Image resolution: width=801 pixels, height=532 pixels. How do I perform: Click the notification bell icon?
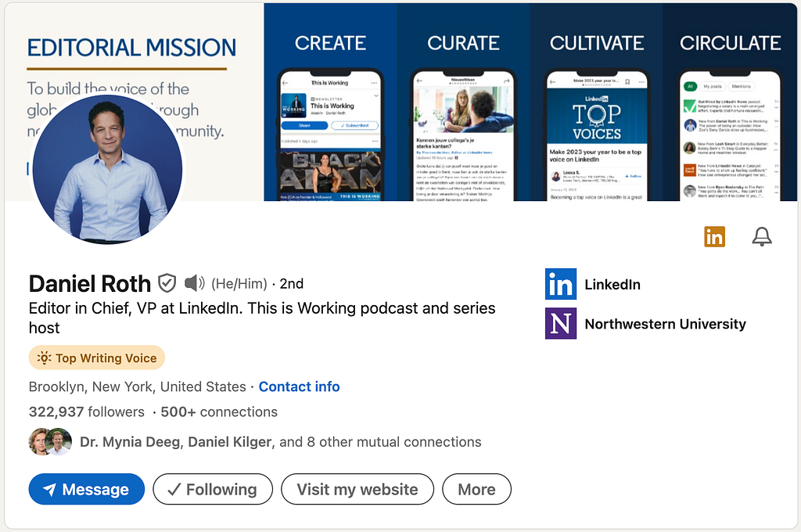click(762, 236)
